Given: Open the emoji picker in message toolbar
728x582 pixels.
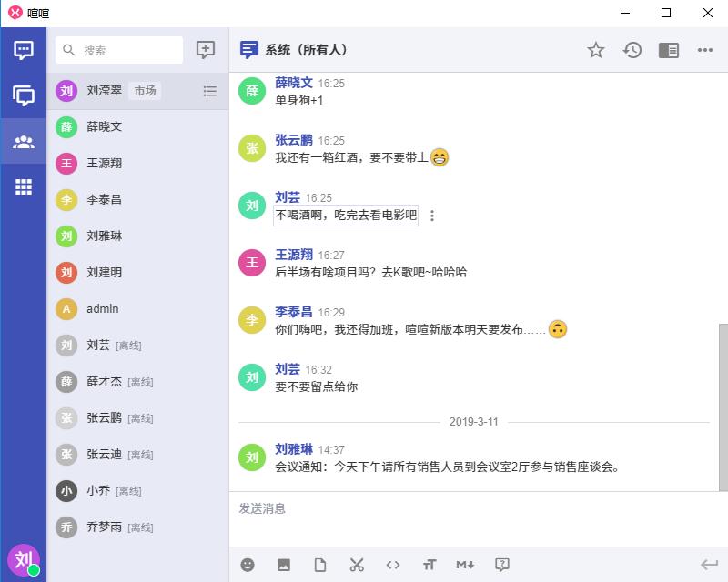Looking at the screenshot, I should (x=248, y=565).
